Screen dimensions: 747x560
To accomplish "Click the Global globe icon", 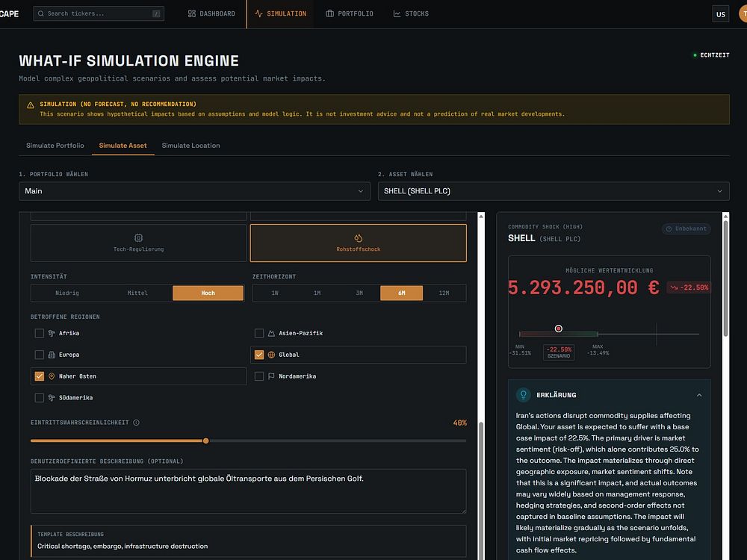I will pos(272,355).
